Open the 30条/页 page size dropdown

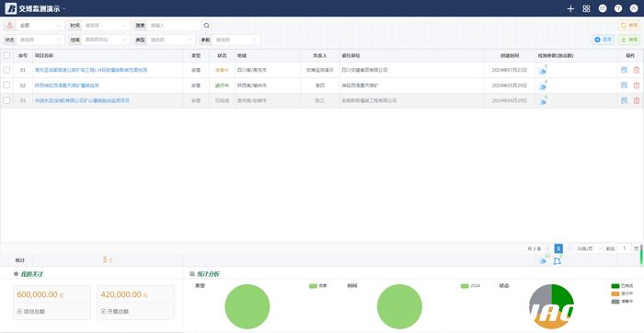click(589, 248)
